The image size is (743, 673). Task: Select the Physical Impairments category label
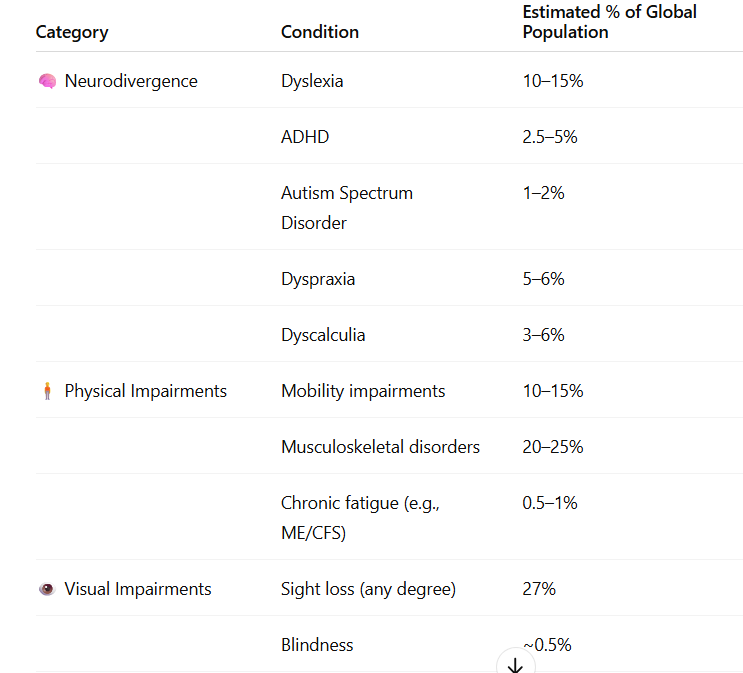pos(146,391)
